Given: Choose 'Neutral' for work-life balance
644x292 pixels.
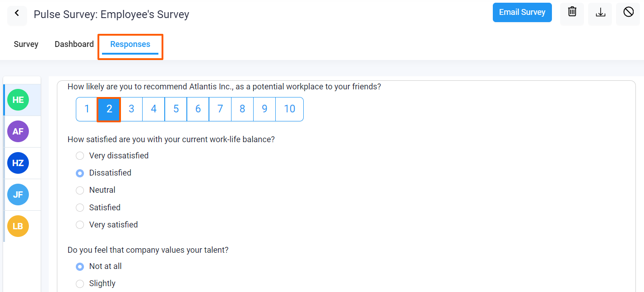Looking at the screenshot, I should (x=80, y=190).
